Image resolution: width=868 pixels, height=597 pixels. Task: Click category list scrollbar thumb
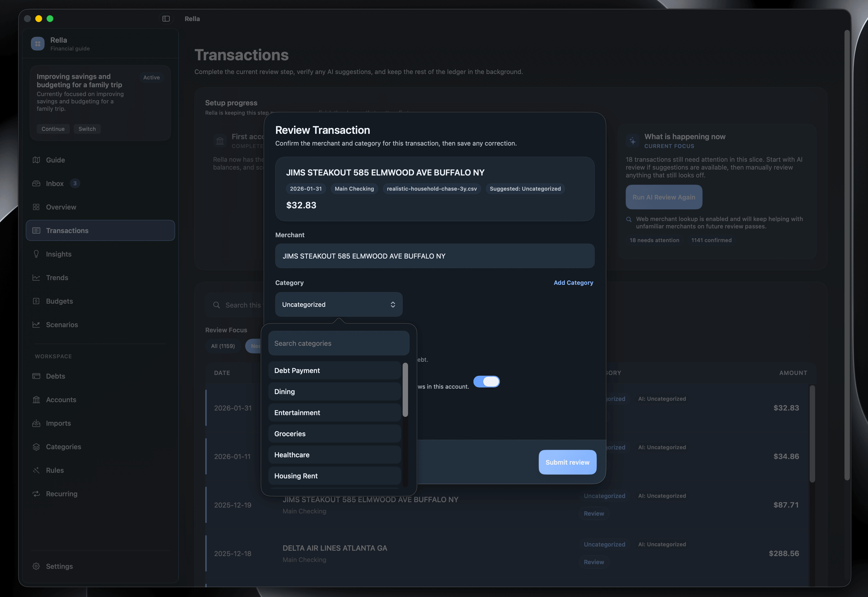pos(405,390)
